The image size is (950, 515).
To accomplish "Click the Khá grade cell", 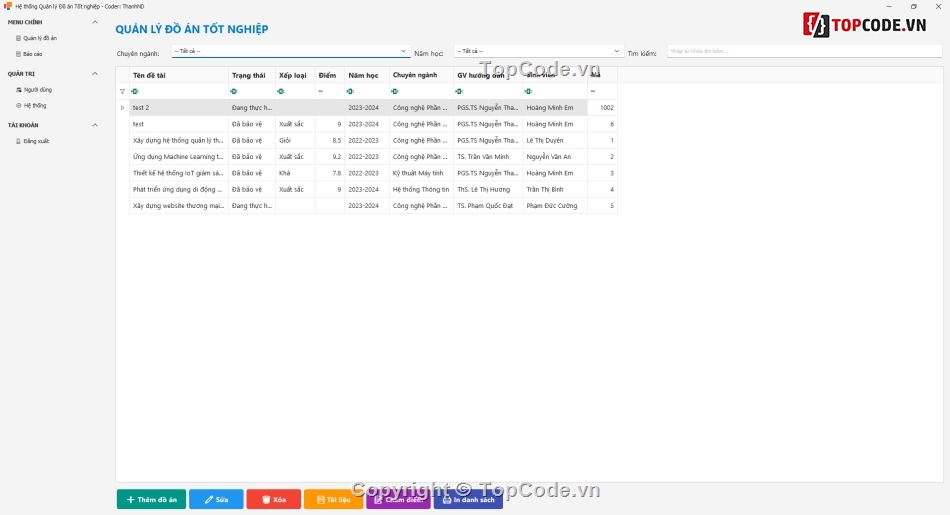I will 295,173.
